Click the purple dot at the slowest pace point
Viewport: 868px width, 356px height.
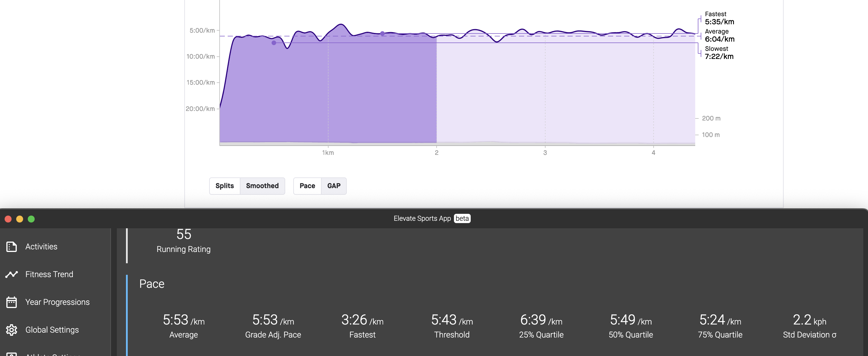click(x=274, y=43)
